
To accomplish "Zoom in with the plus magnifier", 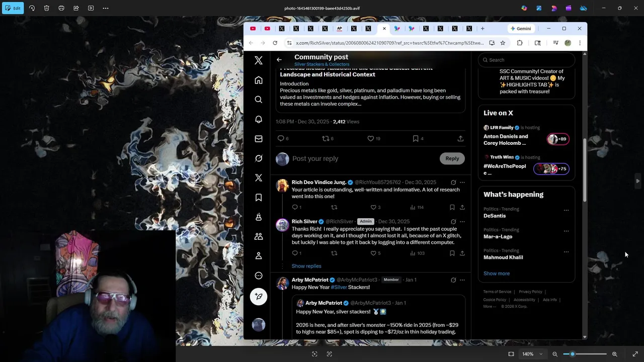I will (x=614, y=354).
